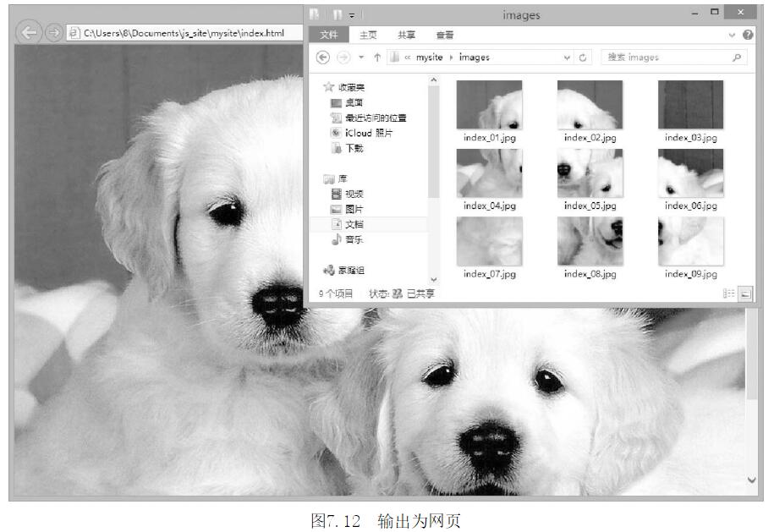Switch to the details view layout

click(x=728, y=293)
